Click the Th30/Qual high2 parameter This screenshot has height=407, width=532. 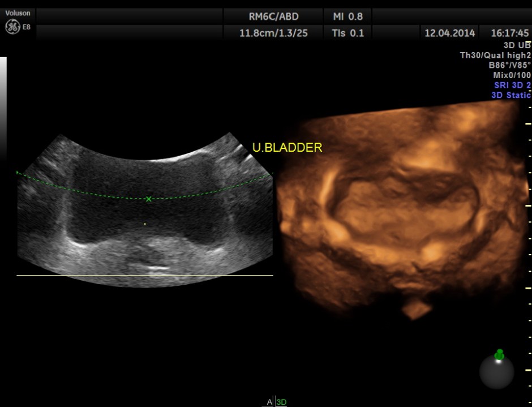point(495,55)
